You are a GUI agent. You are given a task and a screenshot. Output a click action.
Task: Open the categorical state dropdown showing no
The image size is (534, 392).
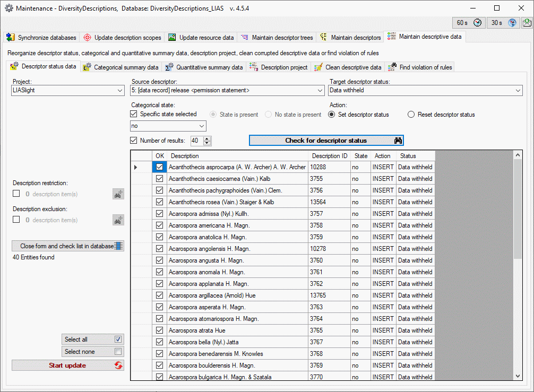point(168,126)
